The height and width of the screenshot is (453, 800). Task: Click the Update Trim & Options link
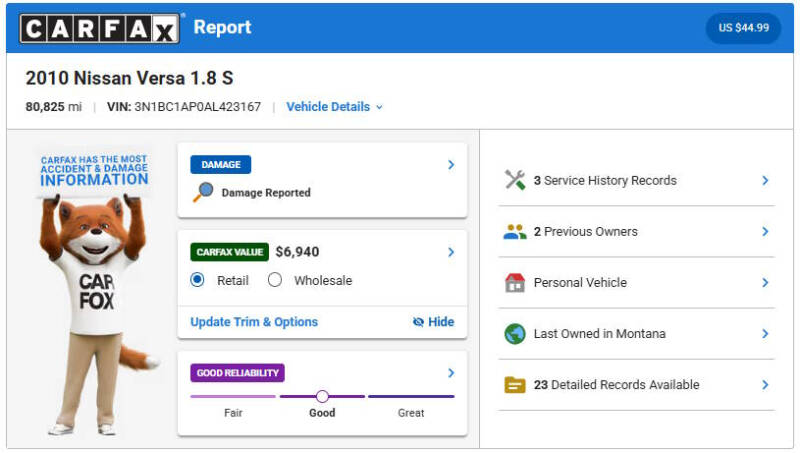coord(254,322)
